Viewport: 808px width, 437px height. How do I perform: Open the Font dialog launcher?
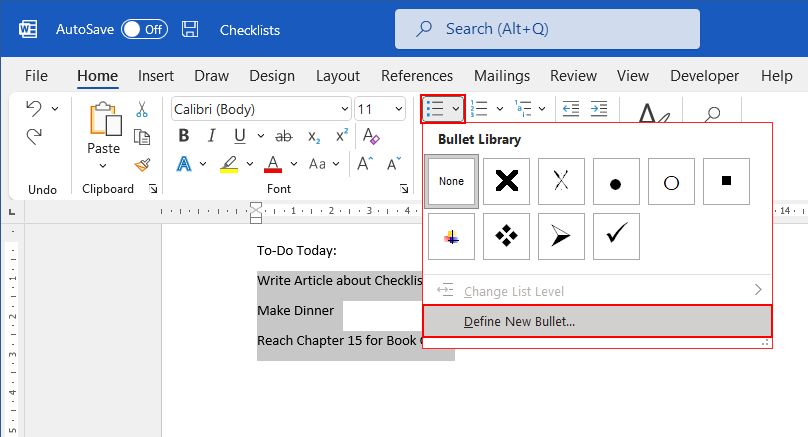(403, 189)
